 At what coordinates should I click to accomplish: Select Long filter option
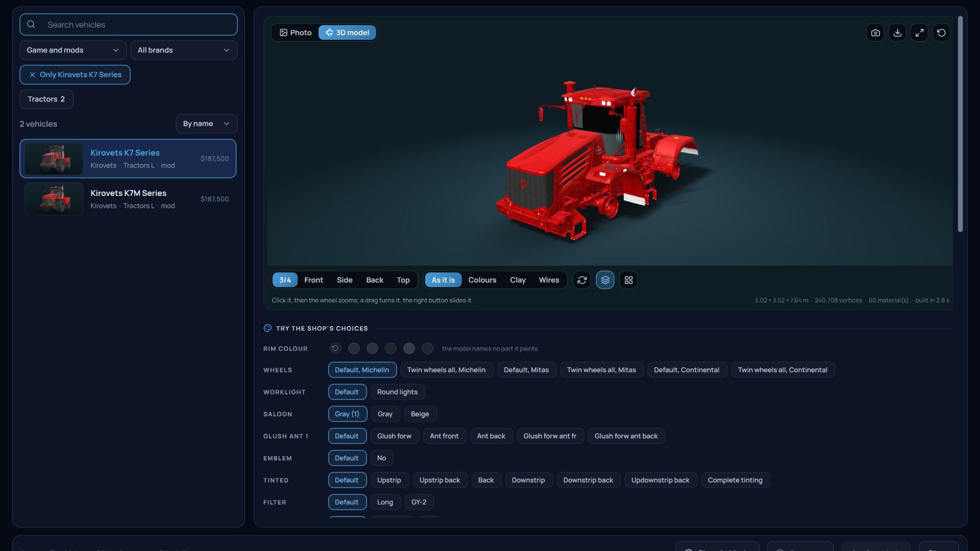click(x=385, y=502)
